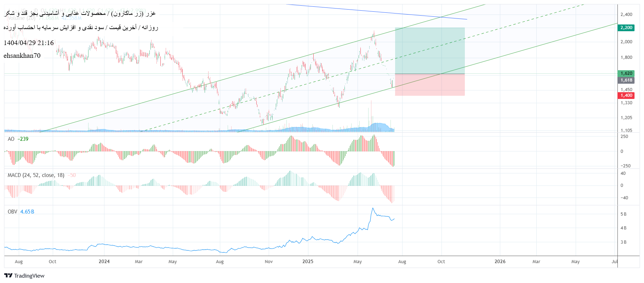Viewport: 644px width, 283px height.
Task: Click the AO value -239
Action: coord(23,139)
